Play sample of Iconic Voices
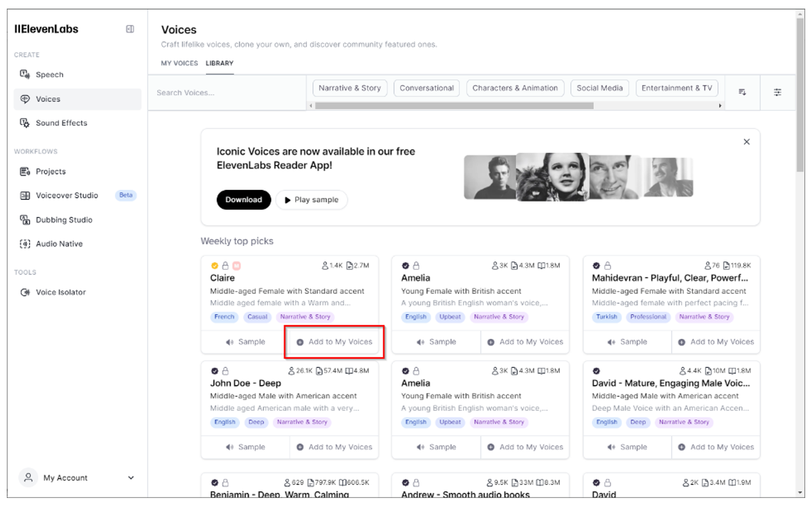This screenshot has width=812, height=506. point(311,200)
